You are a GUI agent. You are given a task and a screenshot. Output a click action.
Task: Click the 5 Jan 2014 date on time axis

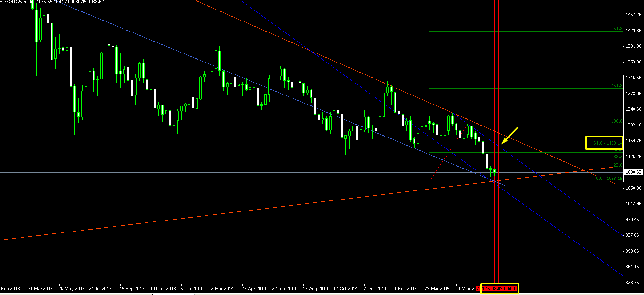[192, 288]
